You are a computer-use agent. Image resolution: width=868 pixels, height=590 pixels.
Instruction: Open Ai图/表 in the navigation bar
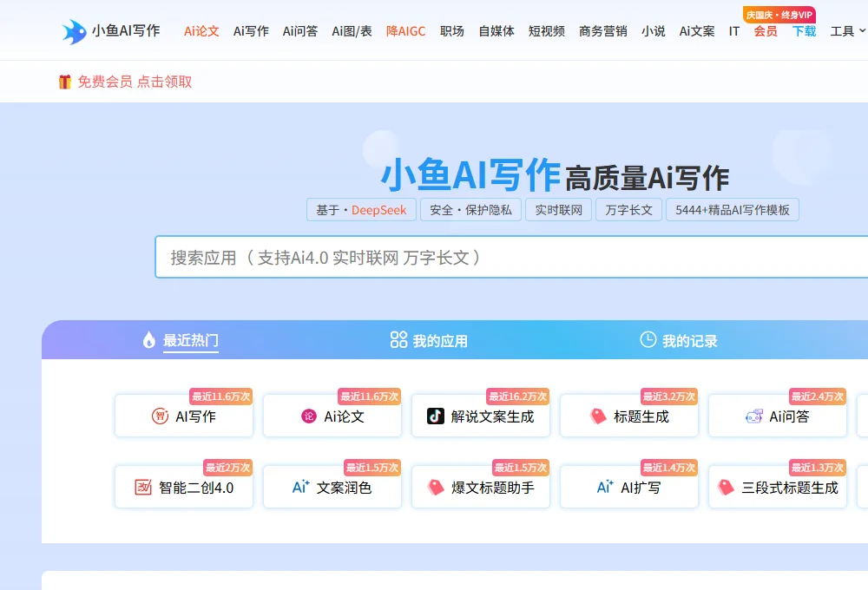[x=352, y=31]
